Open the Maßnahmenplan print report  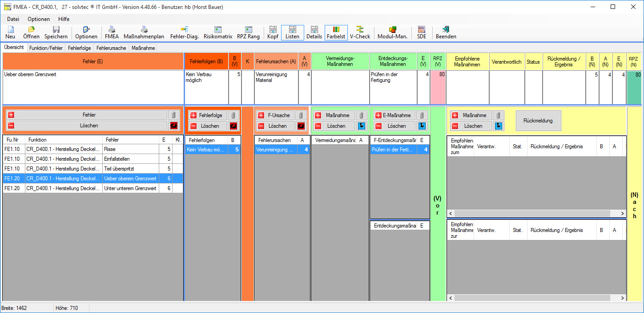(x=144, y=33)
